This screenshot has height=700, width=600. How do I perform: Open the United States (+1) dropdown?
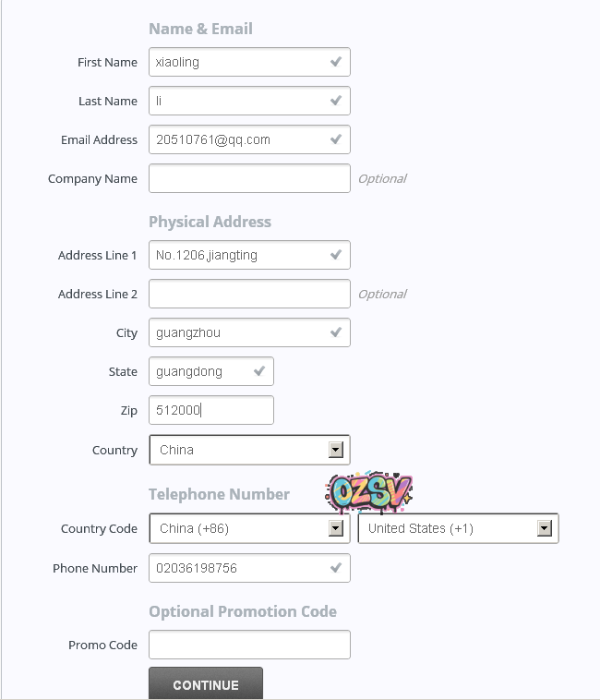544,528
